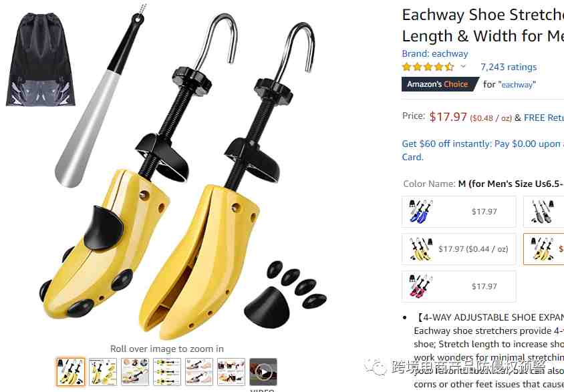The image size is (564, 392).
Task: Choose the blue shoe stretcher color option
Action: pyautogui.click(x=458, y=212)
